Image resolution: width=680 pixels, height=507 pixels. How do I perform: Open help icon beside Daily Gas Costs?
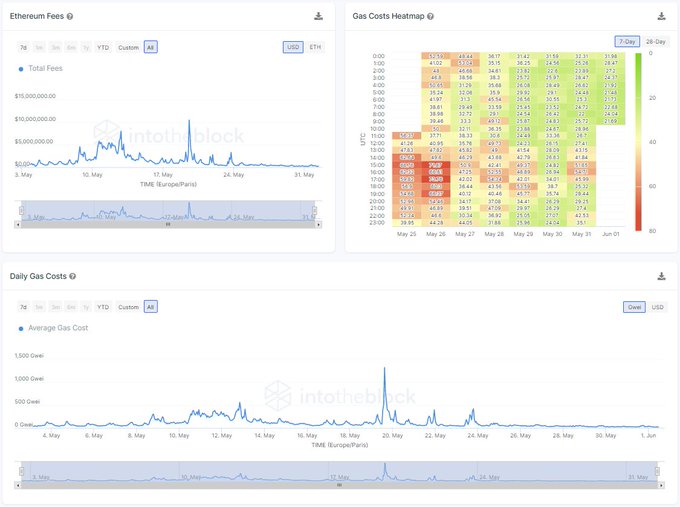[x=72, y=276]
